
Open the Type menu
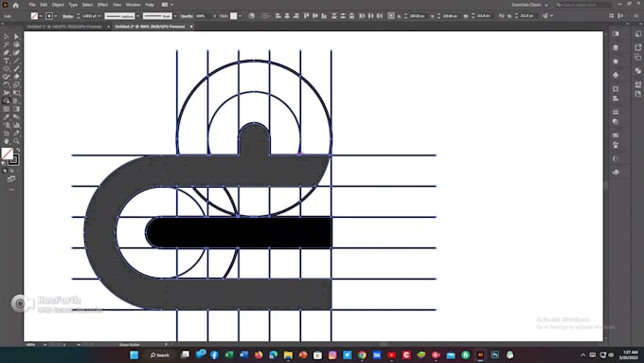pyautogui.click(x=73, y=5)
